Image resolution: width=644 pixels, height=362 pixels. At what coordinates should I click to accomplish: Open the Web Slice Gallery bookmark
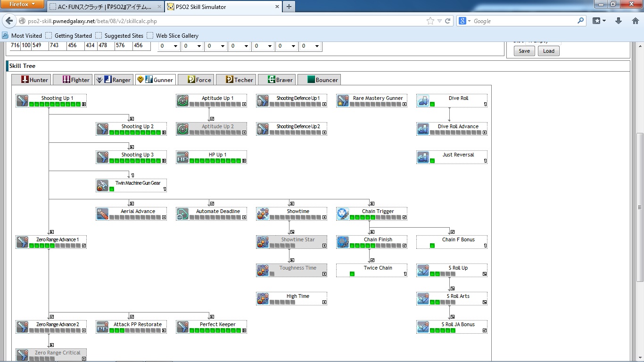point(173,35)
